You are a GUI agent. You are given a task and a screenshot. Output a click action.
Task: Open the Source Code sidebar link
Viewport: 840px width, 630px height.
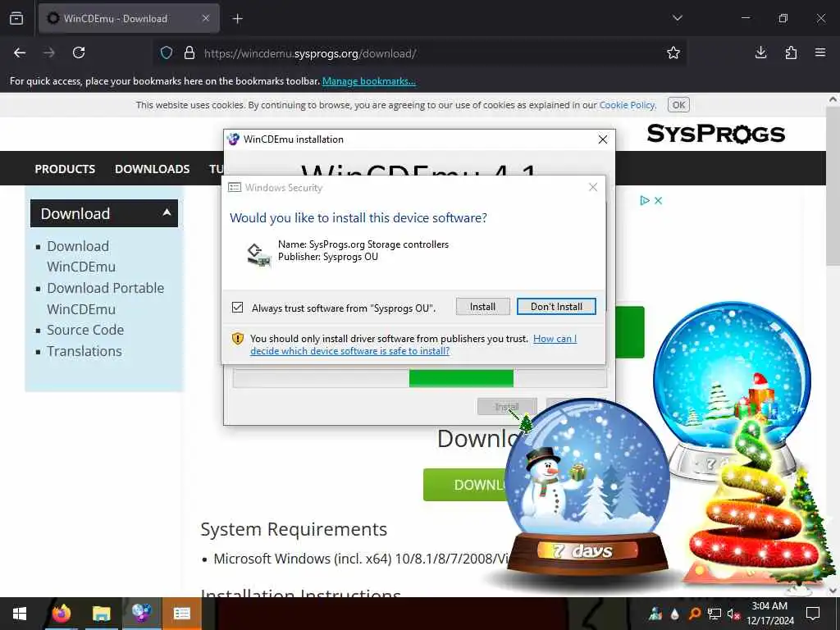point(85,330)
